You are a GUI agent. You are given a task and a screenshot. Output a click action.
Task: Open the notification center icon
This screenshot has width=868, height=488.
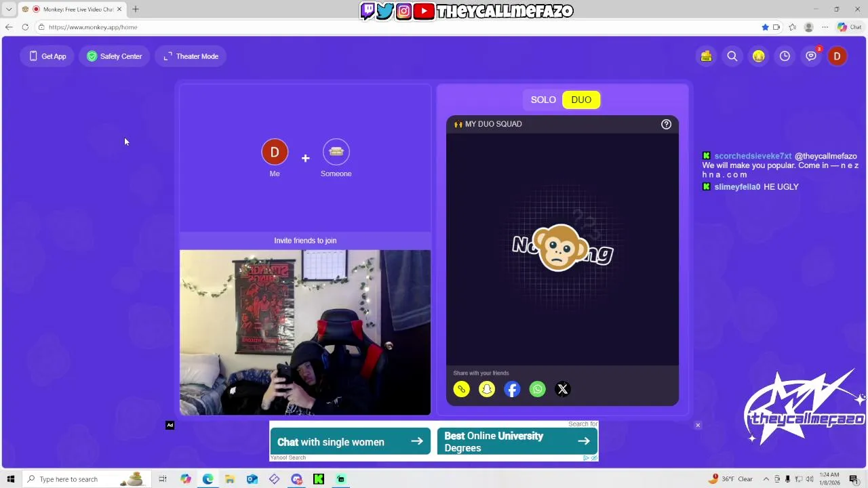pyautogui.click(x=854, y=479)
